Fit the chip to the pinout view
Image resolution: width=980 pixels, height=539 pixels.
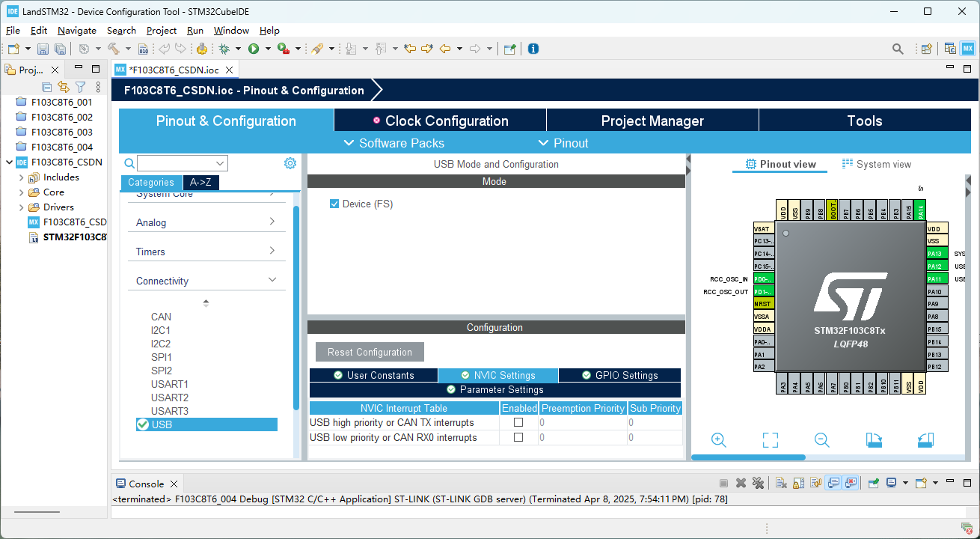point(771,440)
